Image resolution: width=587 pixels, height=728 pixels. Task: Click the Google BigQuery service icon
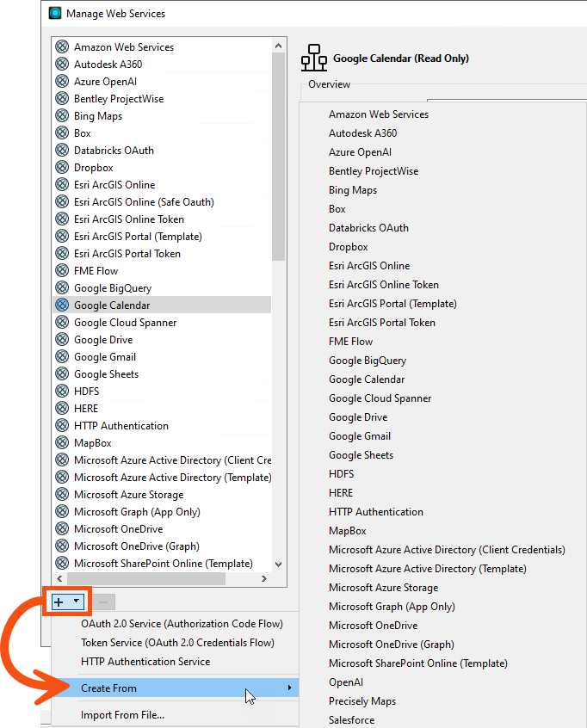62,287
